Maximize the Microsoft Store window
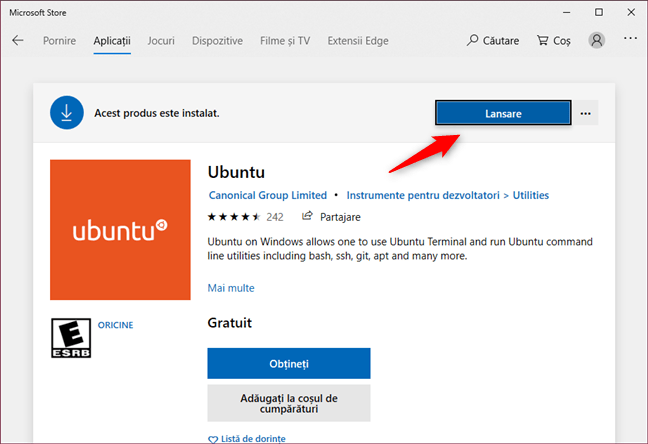Screen dimensions: 648x444 point(598,12)
